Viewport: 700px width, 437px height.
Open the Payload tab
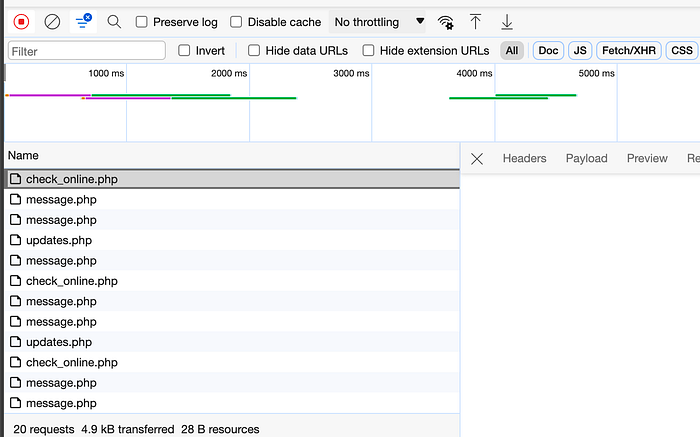coord(587,158)
